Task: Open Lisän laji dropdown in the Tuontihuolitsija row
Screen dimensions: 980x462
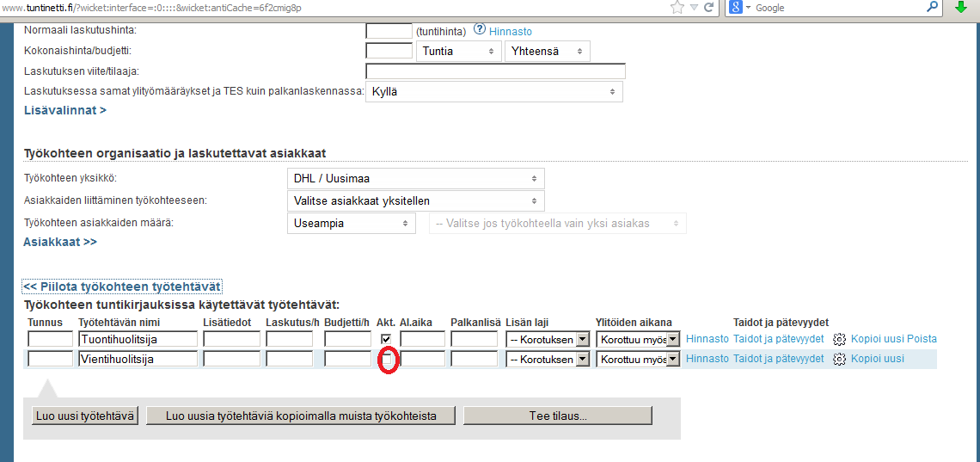Action: click(x=547, y=339)
